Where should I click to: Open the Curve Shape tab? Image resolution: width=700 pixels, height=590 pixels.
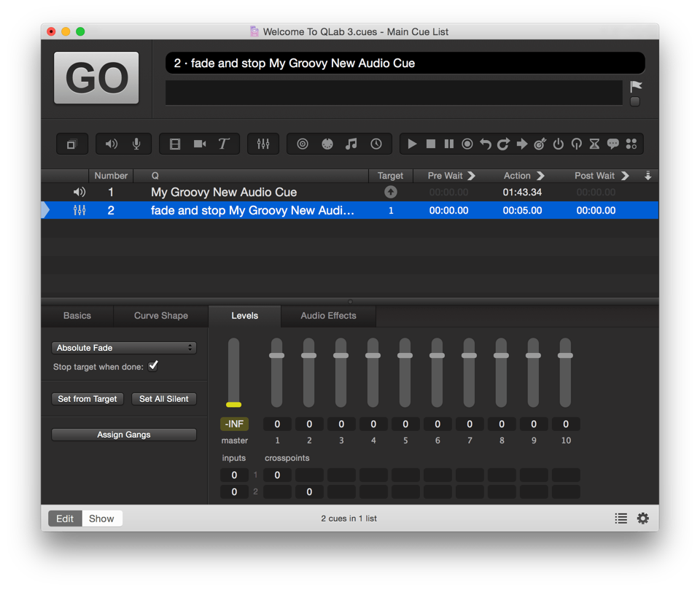(160, 316)
